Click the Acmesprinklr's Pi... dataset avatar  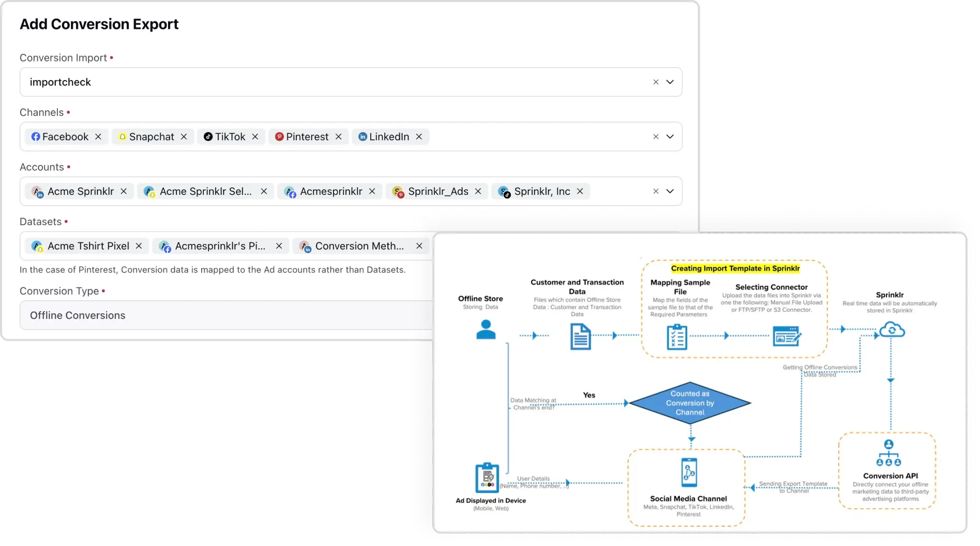[165, 247]
